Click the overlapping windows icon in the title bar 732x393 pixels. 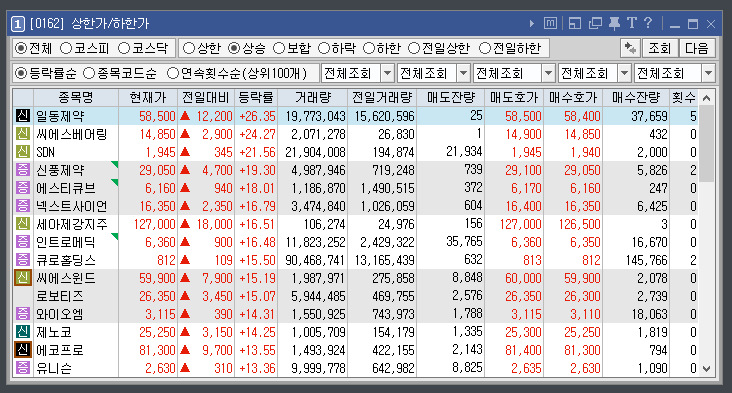[x=595, y=23]
